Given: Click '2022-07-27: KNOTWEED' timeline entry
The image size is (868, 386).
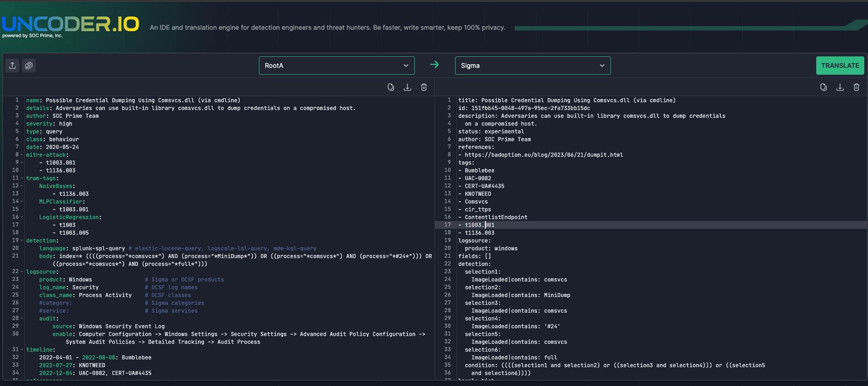Looking at the screenshot, I should tap(72, 365).
